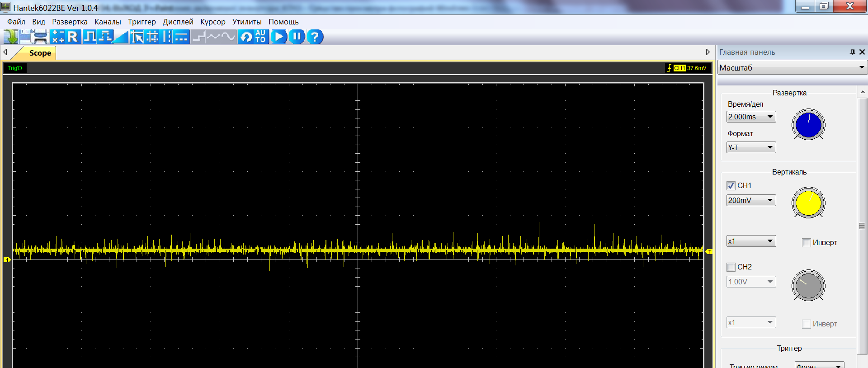Click the single square pulse icon
The image size is (868, 368).
point(90,37)
